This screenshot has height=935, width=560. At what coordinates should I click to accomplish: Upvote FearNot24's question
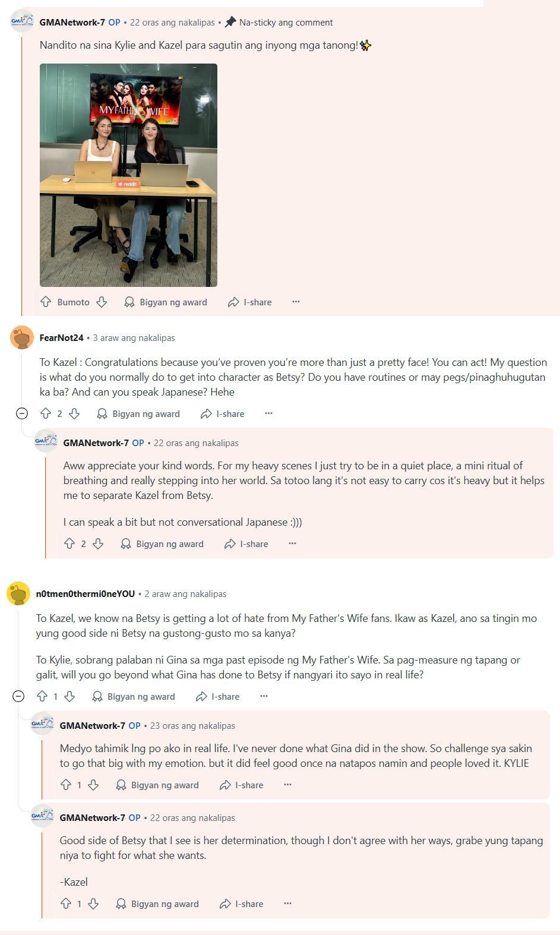click(46, 413)
